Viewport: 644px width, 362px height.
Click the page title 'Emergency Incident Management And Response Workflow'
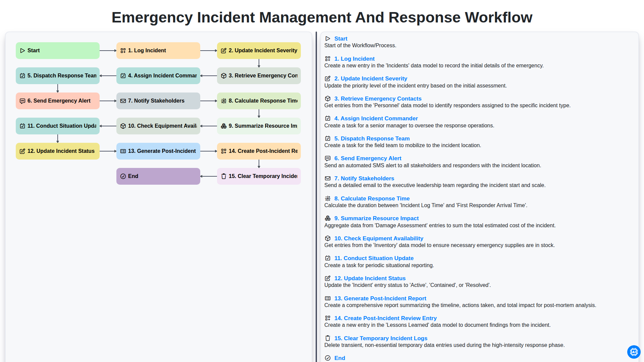coord(322,17)
